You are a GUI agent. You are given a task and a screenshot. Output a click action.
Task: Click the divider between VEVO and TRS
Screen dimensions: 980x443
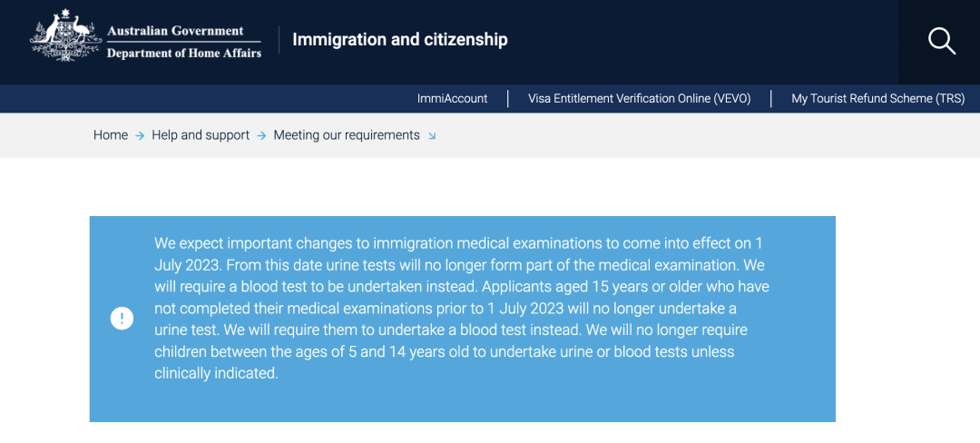(x=771, y=99)
